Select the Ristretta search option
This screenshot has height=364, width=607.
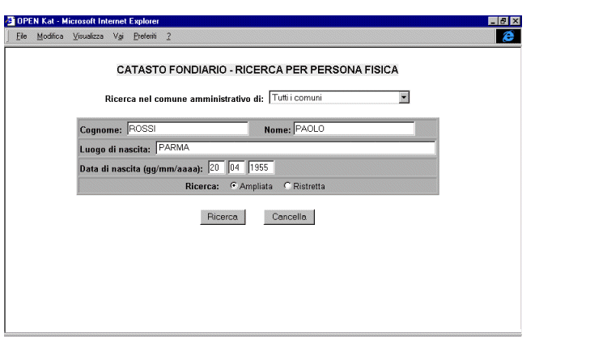287,186
